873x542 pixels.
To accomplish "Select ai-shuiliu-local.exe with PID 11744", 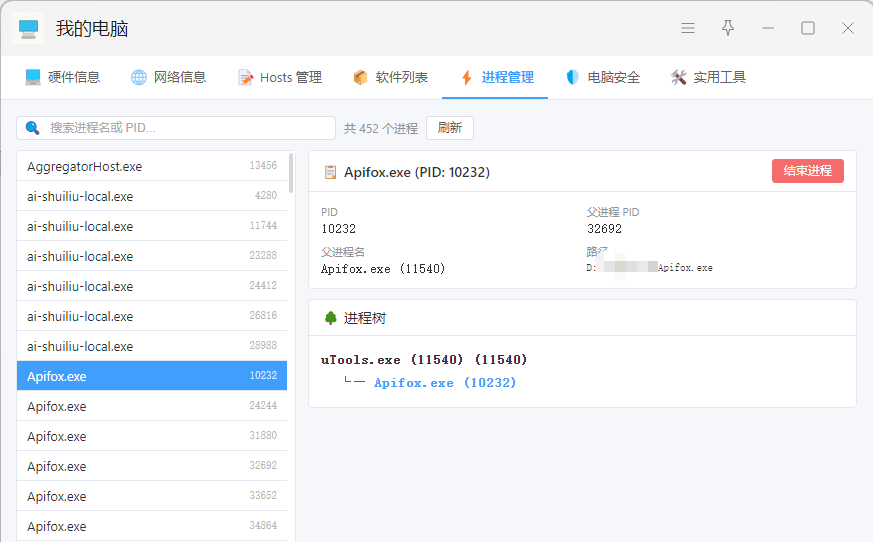I will click(x=152, y=226).
